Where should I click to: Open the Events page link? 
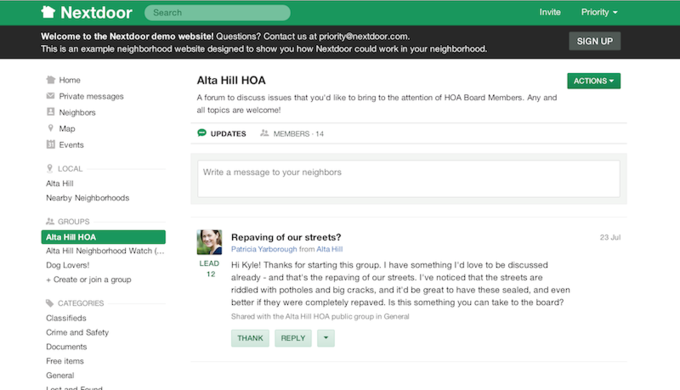pyautogui.click(x=71, y=145)
